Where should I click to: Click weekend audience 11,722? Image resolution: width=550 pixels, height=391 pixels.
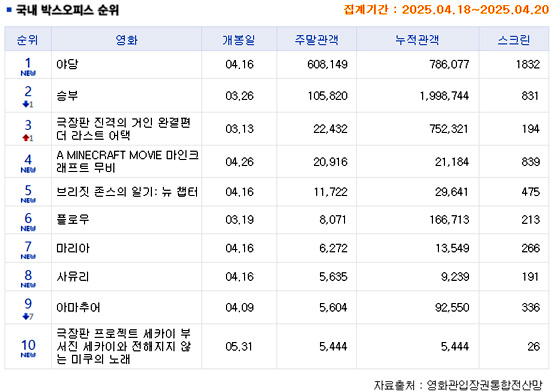[330, 192]
